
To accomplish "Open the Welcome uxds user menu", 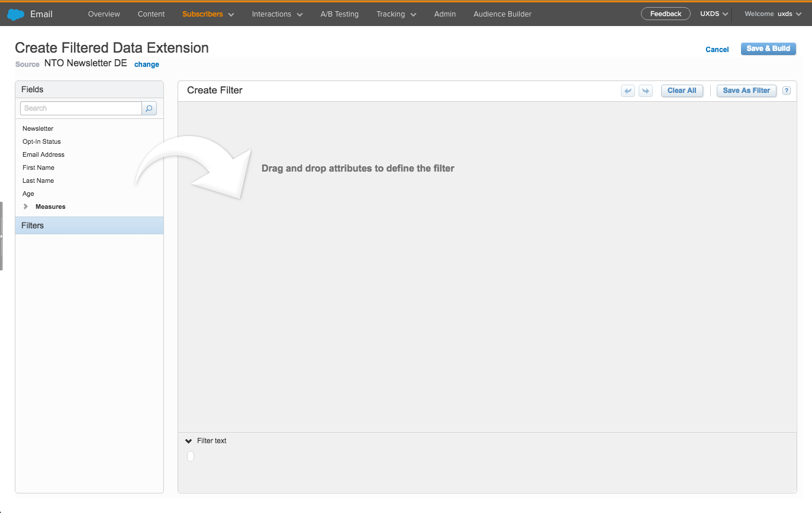I will pyautogui.click(x=773, y=14).
